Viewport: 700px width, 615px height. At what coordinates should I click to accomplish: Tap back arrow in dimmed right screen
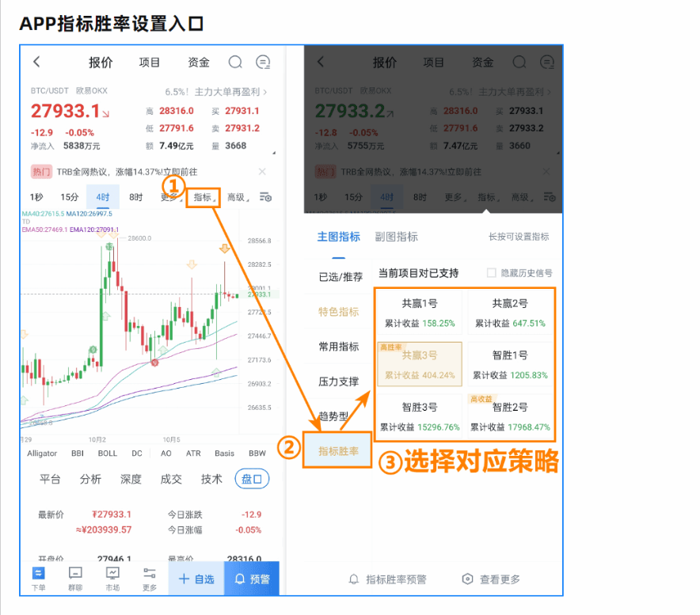tap(321, 62)
